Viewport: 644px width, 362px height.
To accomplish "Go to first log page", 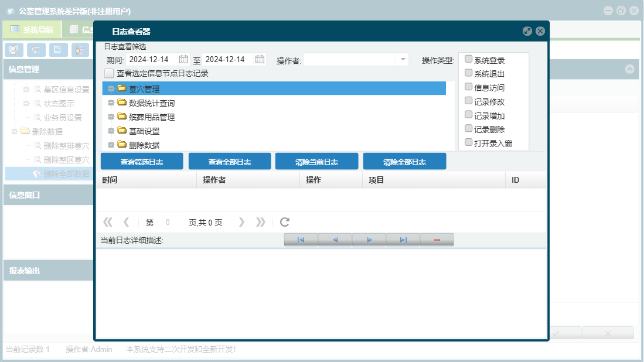I will [108, 222].
